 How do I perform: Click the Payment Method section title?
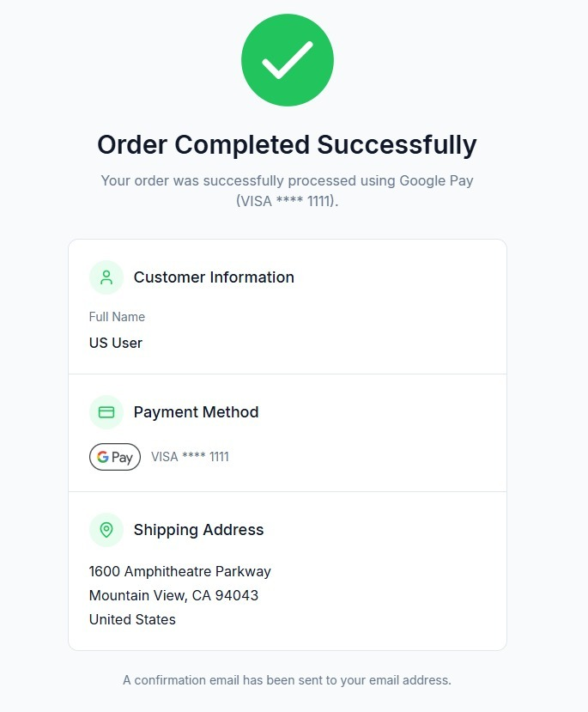[x=196, y=412]
